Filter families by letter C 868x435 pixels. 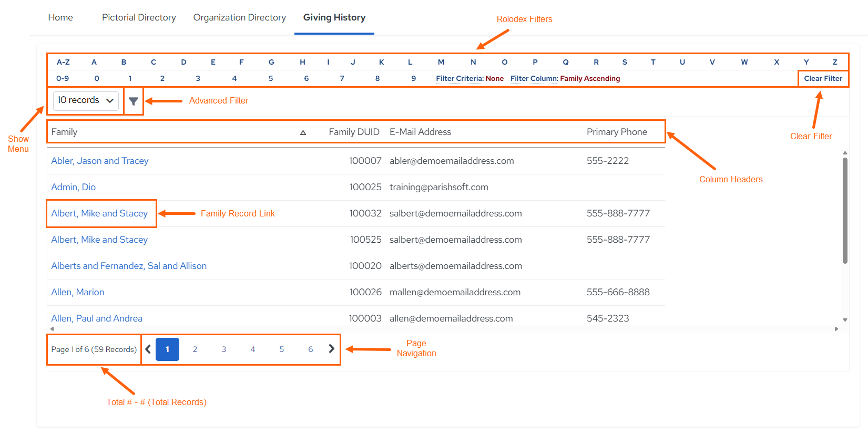pyautogui.click(x=154, y=62)
